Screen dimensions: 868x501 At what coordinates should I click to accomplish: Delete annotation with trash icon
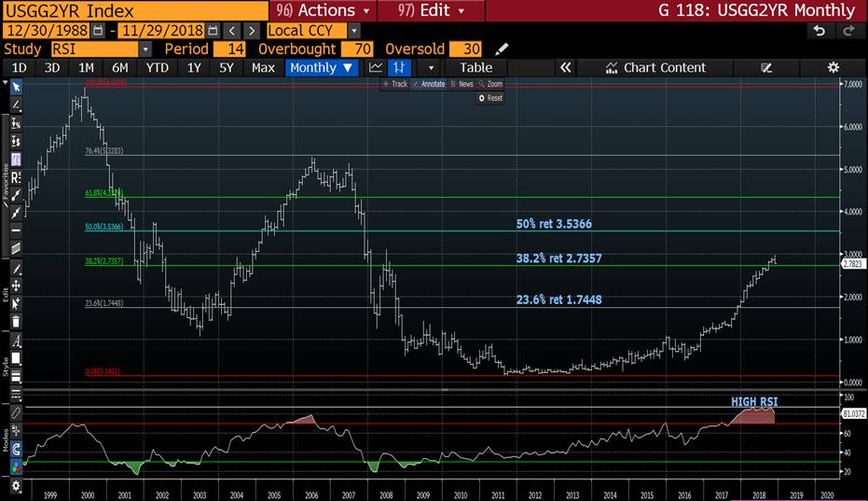[16, 322]
